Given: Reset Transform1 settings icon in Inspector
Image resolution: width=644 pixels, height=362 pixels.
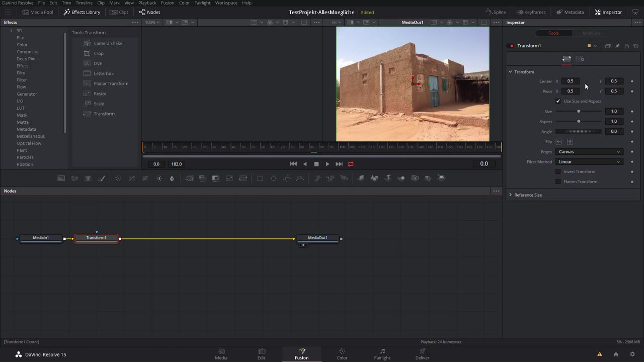Looking at the screenshot, I should click(636, 46).
